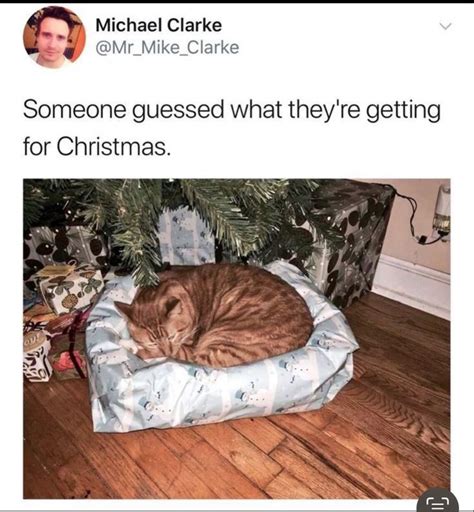The width and height of the screenshot is (474, 512).
Task: Click the black bar at the top
Action: click(x=237, y=1)
